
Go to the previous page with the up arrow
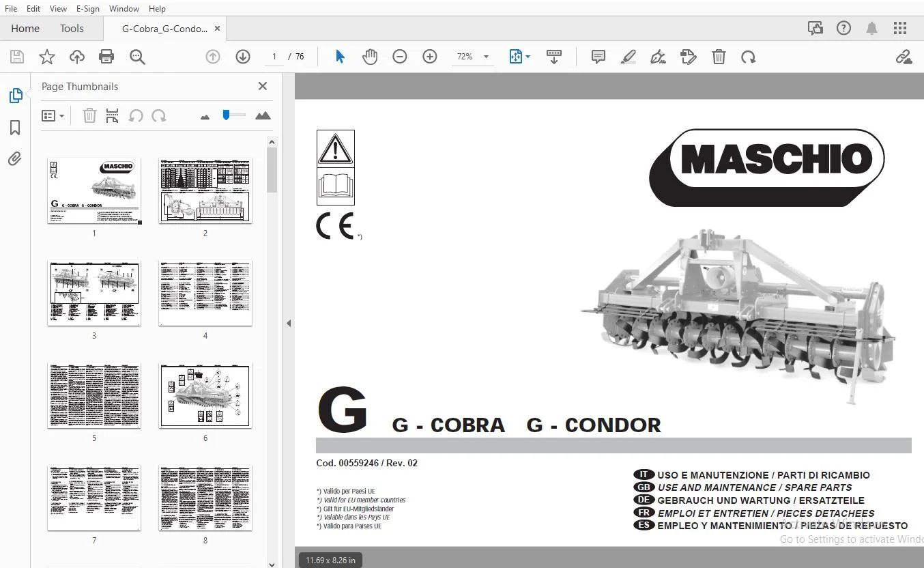pos(213,57)
